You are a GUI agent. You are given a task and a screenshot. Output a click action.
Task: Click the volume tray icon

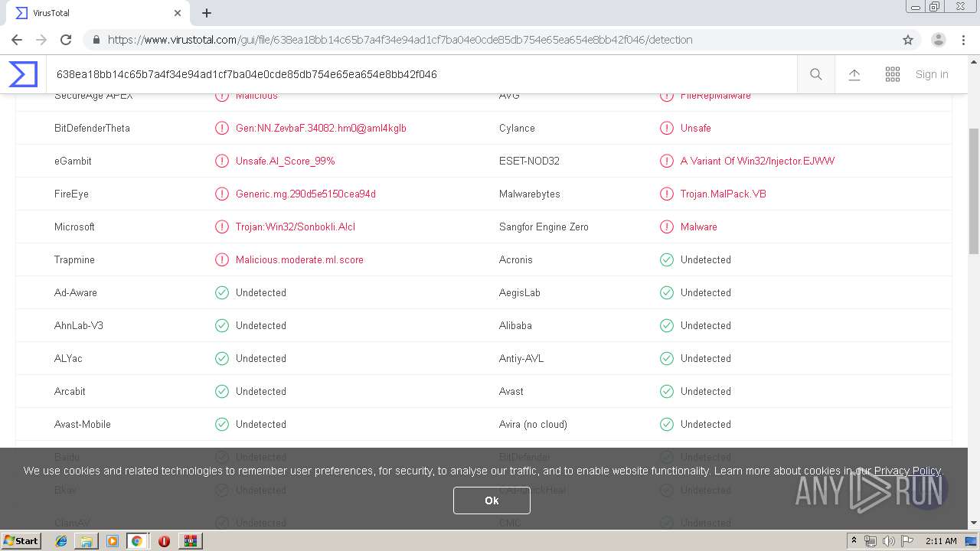[x=889, y=541]
